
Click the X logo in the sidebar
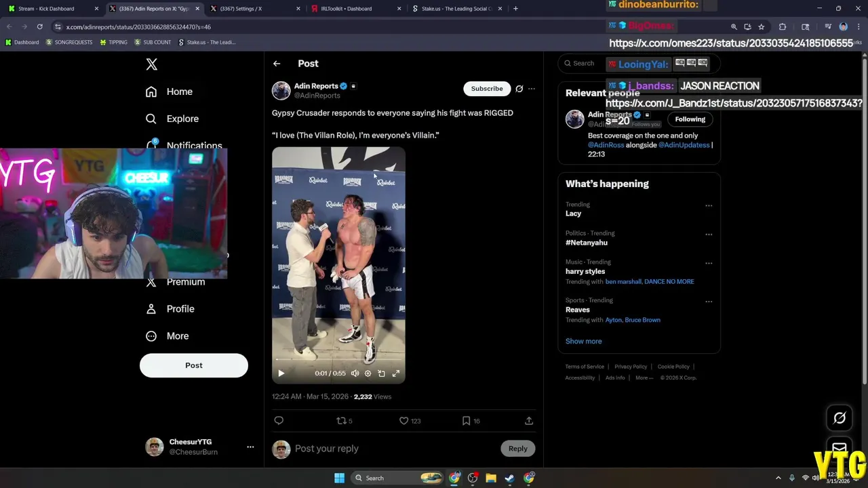point(152,64)
